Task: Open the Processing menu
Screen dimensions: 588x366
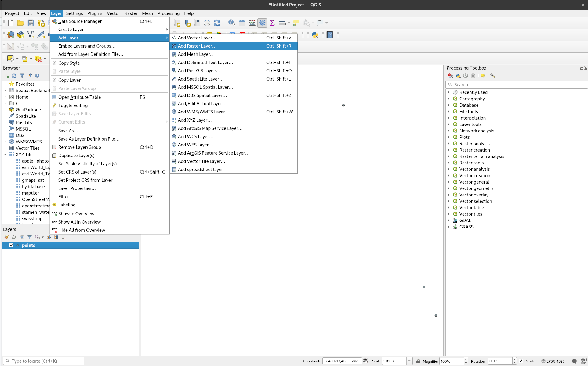Action: click(168, 13)
